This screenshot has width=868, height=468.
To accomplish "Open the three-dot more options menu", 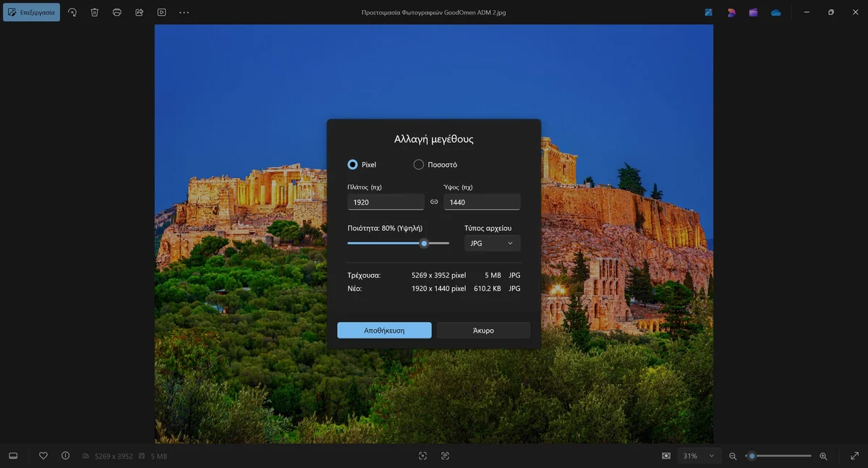I will [x=184, y=12].
